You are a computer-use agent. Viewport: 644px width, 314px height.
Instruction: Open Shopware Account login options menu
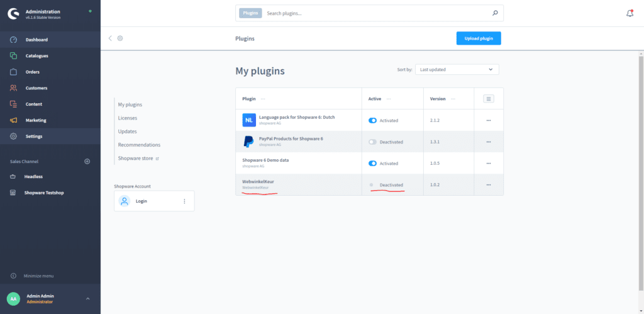tap(184, 201)
